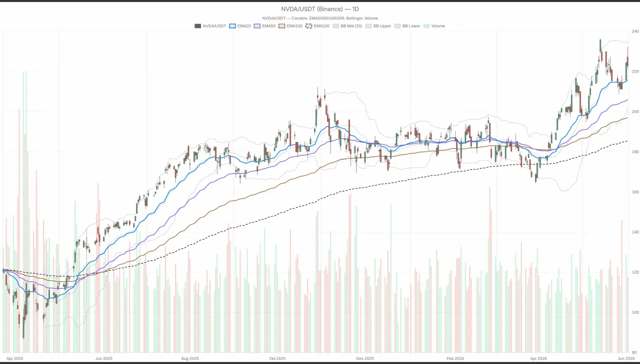Select the "Jun 2025" date axis label
The width and height of the screenshot is (640, 364).
coord(103,358)
